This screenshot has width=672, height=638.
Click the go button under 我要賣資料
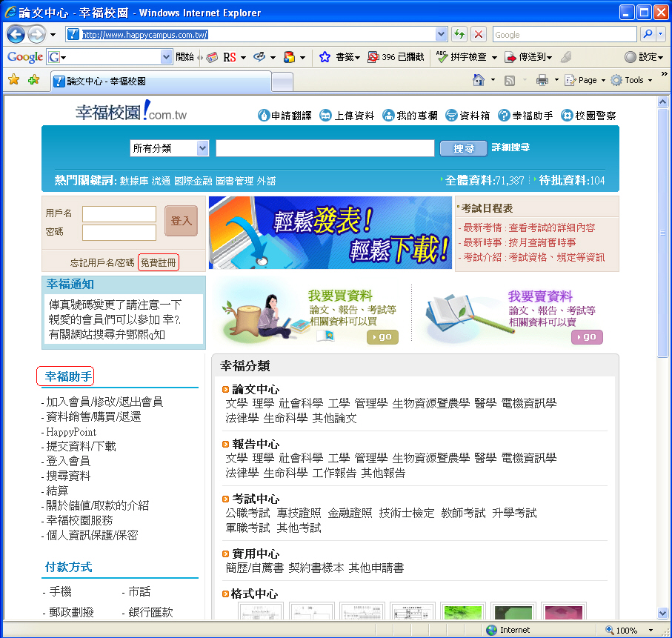(x=587, y=337)
